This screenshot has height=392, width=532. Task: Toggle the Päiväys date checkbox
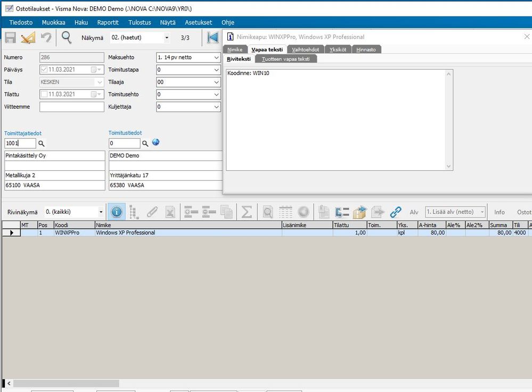(x=44, y=70)
